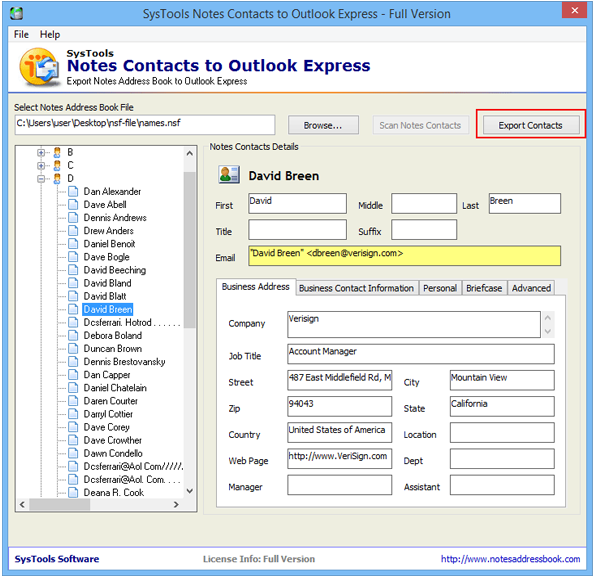600x580 pixels.
Task: Click the app icon in the title bar
Action: [x=16, y=13]
